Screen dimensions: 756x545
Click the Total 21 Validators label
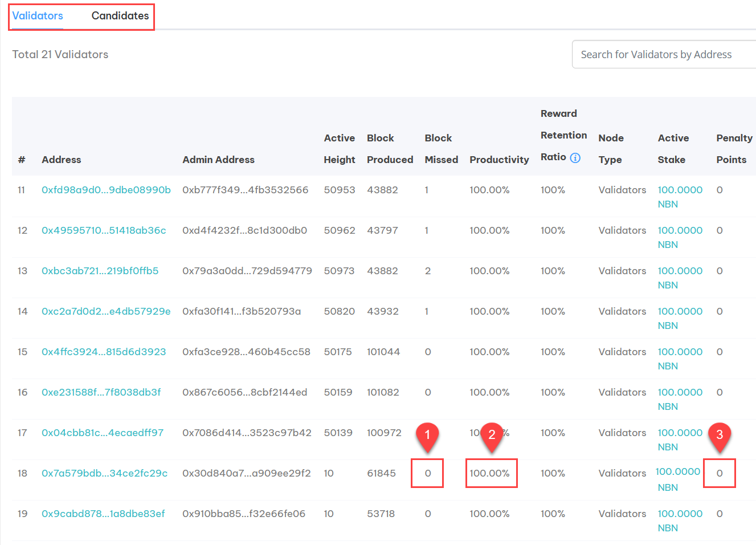pos(60,54)
